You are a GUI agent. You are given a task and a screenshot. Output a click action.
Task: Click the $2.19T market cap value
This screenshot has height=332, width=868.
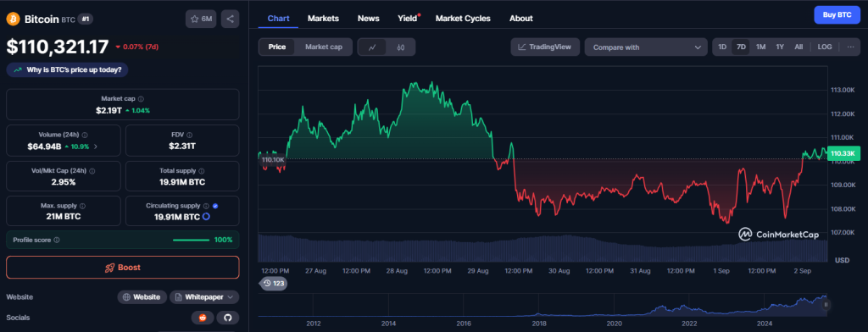(108, 110)
